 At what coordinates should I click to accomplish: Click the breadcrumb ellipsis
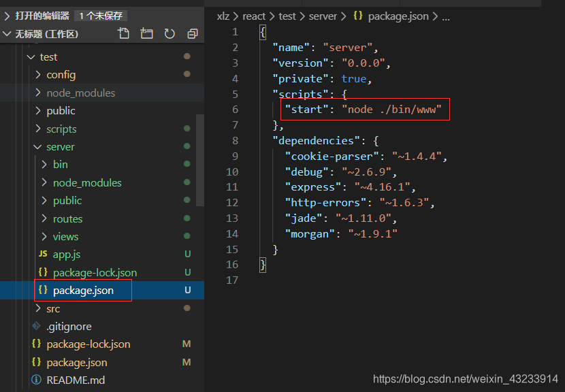point(446,17)
